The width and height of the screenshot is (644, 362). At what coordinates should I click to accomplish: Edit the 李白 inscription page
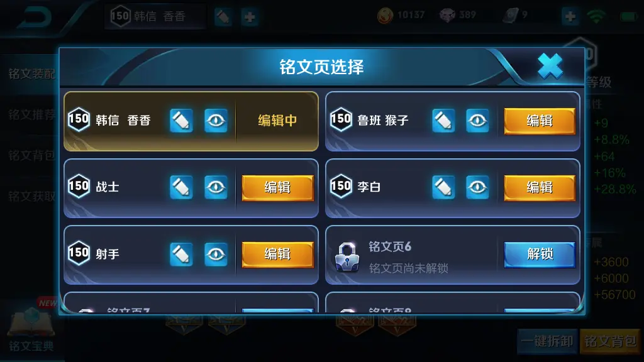tap(540, 187)
